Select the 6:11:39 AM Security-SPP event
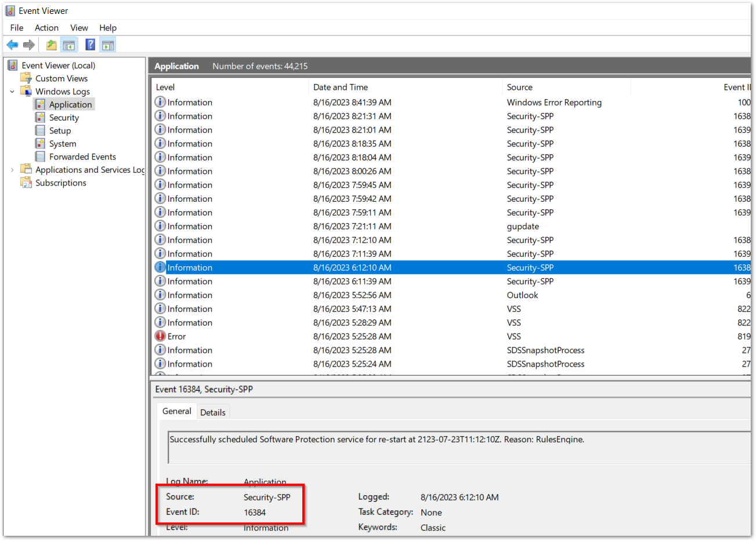The height and width of the screenshot is (541, 756). point(451,281)
